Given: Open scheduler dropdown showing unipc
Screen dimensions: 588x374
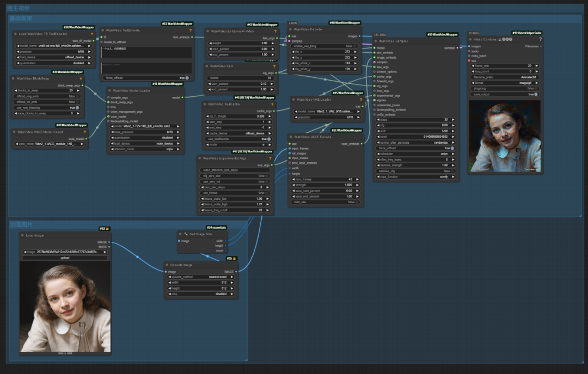Looking at the screenshot, I should click(415, 154).
